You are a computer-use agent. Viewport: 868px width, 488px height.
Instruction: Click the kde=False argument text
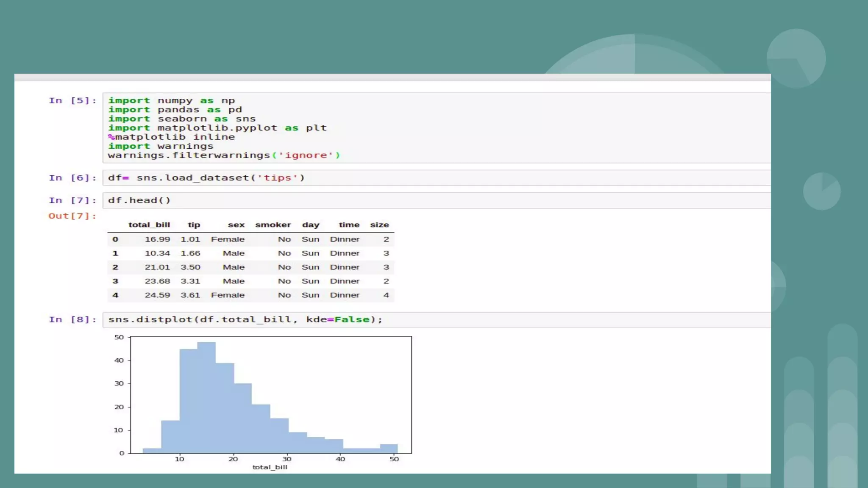(x=338, y=320)
